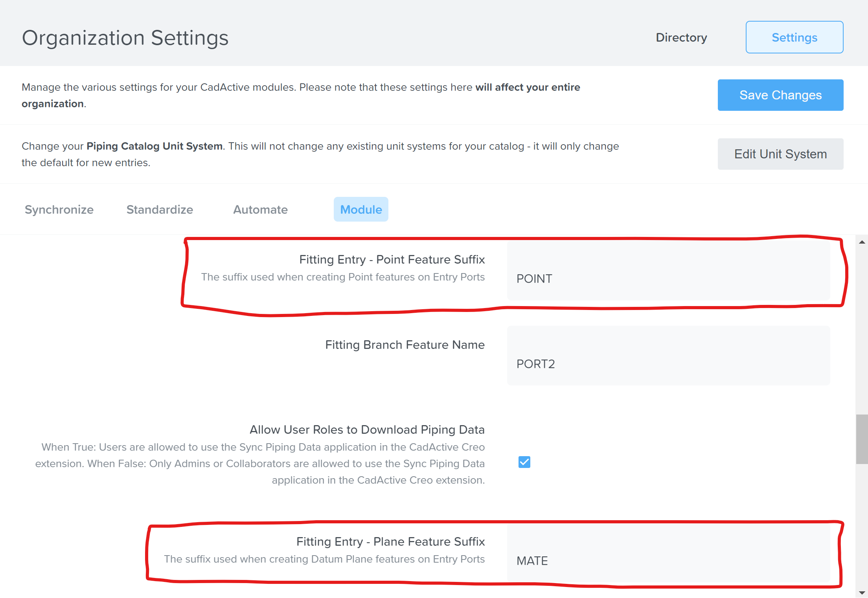Click the Save Changes button
The width and height of the screenshot is (868, 598).
[x=780, y=95]
